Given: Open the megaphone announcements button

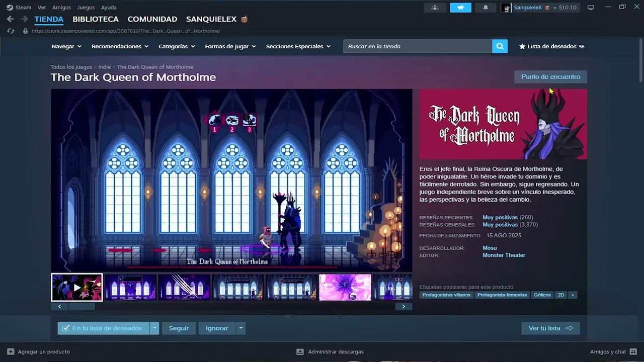Looking at the screenshot, I should click(460, 8).
